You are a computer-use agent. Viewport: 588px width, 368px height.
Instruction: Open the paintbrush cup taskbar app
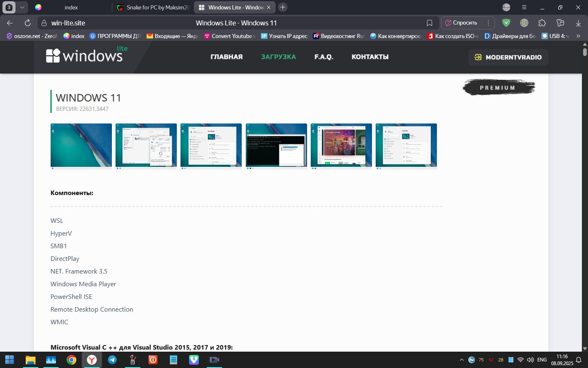click(133, 360)
